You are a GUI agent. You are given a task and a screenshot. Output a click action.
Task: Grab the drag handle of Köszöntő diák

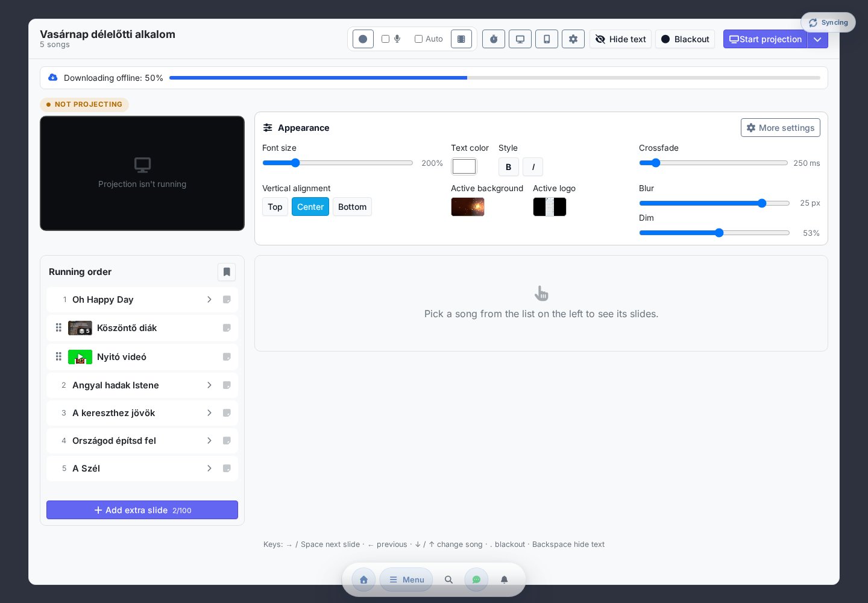(x=58, y=327)
